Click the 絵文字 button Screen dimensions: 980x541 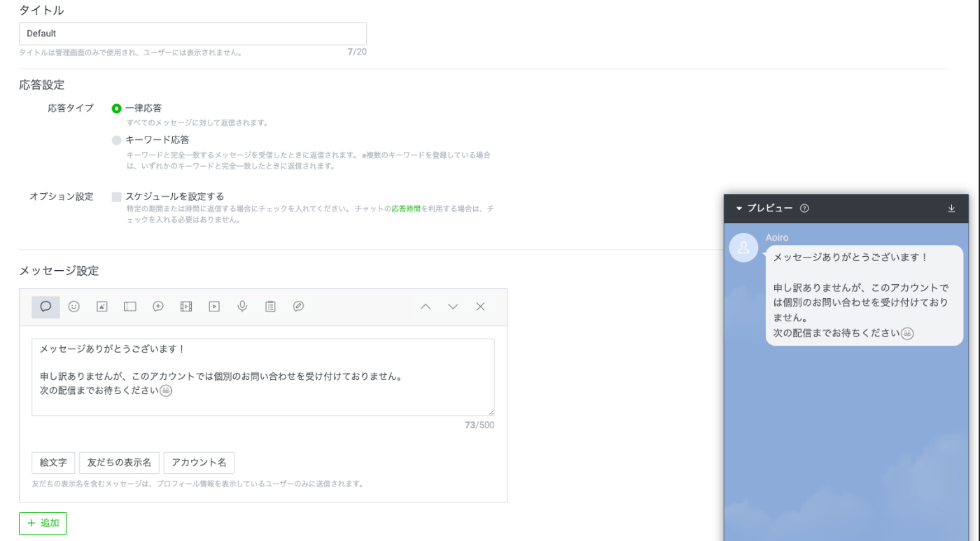[53, 463]
